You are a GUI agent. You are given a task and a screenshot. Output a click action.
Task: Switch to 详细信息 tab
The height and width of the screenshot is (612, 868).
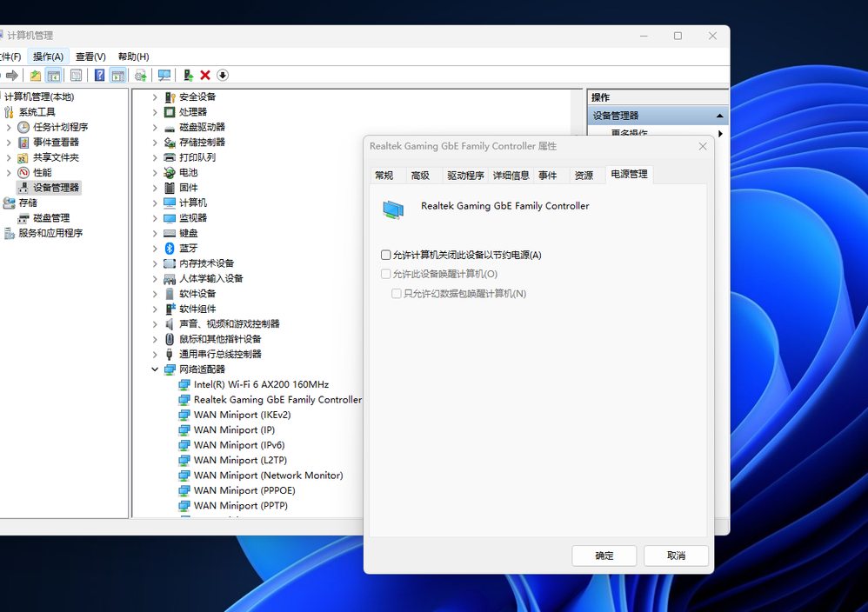click(511, 176)
